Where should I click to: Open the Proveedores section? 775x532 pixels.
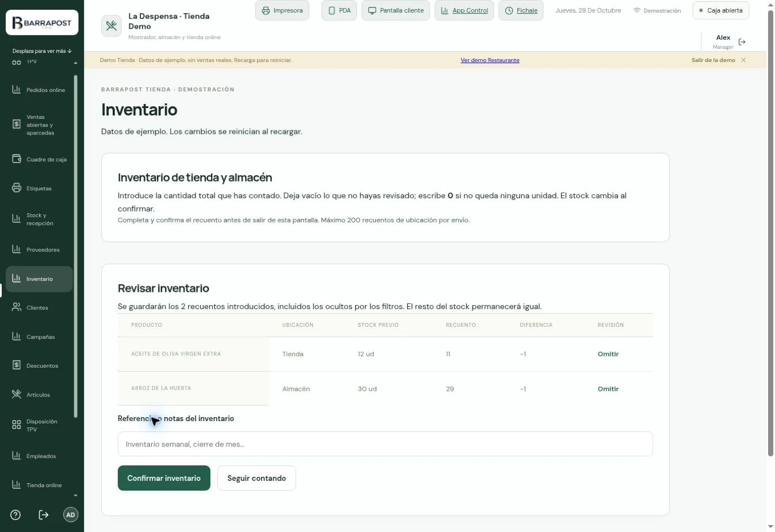point(39,250)
